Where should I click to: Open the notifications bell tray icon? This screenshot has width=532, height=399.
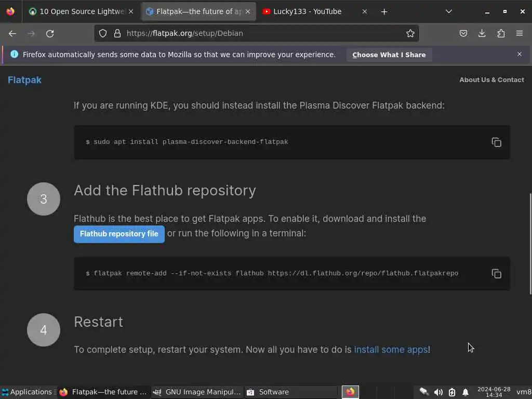tap(465, 392)
